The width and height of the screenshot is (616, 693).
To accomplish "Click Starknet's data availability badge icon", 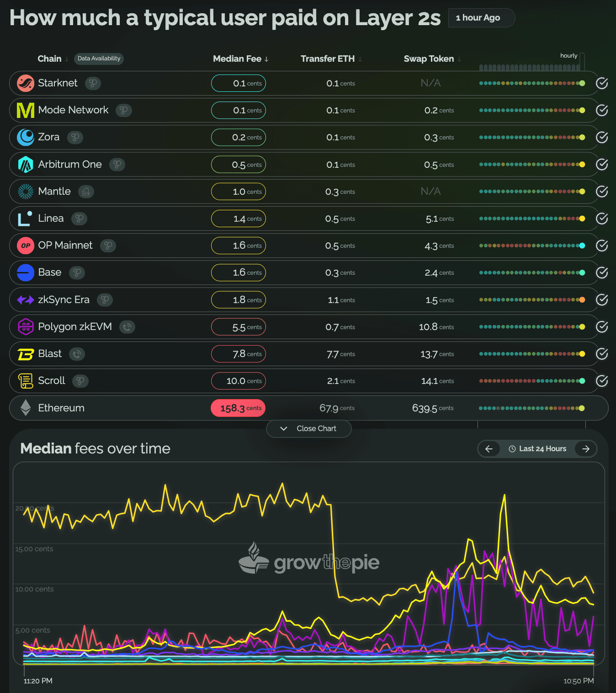I will click(93, 83).
